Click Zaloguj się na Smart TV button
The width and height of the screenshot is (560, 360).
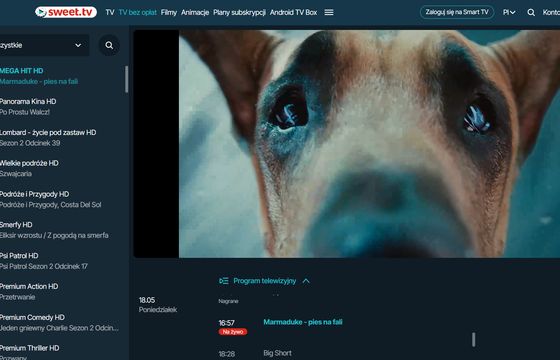[457, 12]
